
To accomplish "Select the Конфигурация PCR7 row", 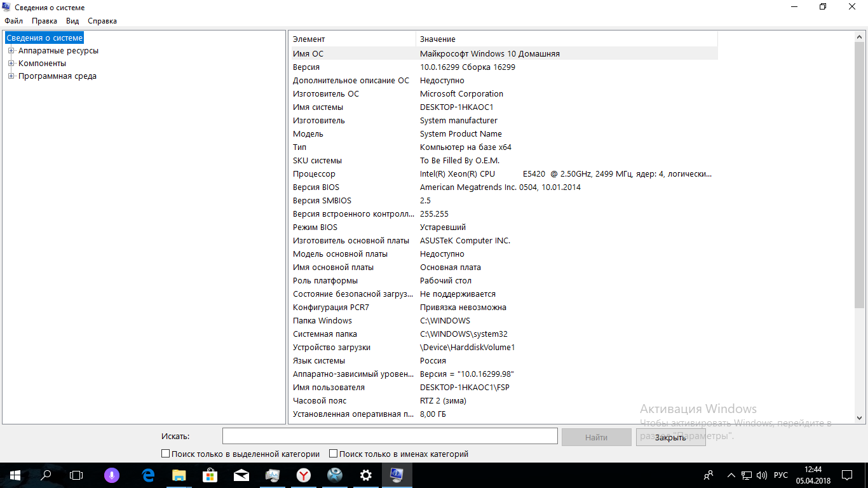I will point(505,308).
